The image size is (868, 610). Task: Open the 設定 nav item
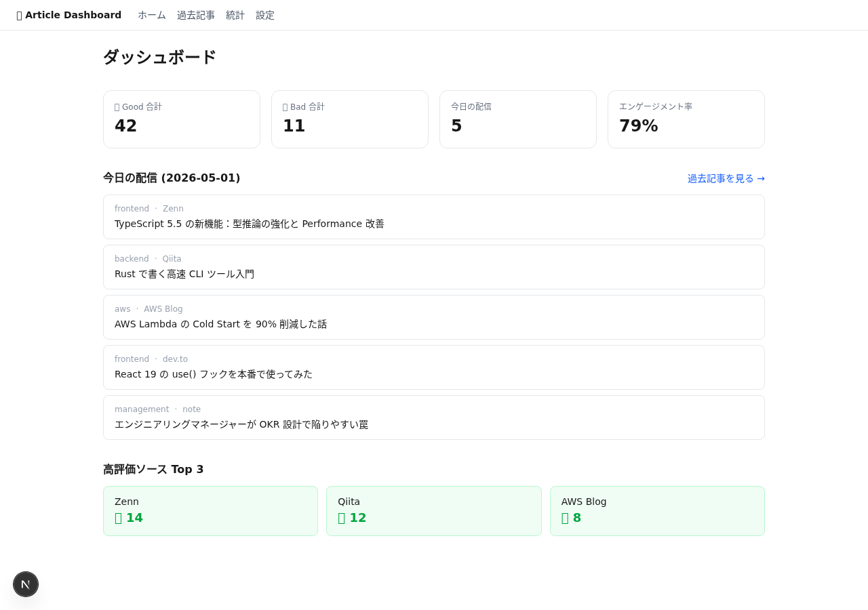pyautogui.click(x=265, y=15)
